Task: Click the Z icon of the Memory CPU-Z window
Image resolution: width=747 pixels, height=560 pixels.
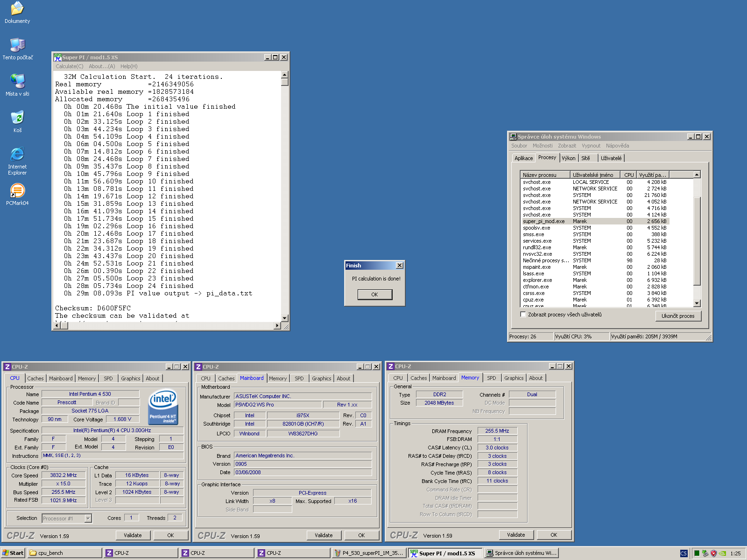Action: (391, 366)
